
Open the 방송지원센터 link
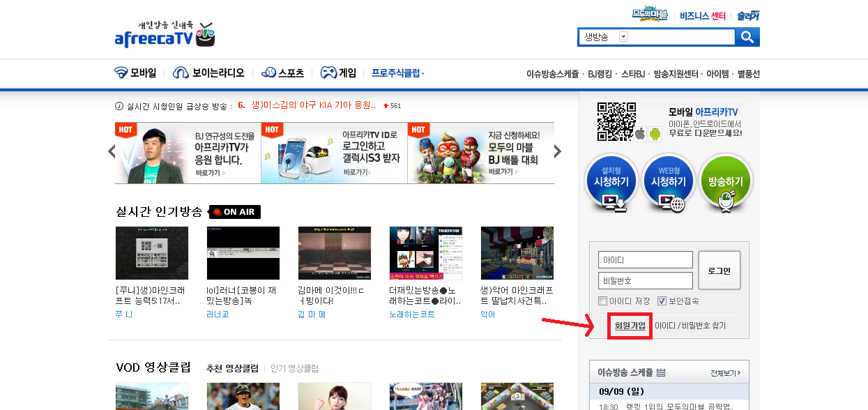676,73
